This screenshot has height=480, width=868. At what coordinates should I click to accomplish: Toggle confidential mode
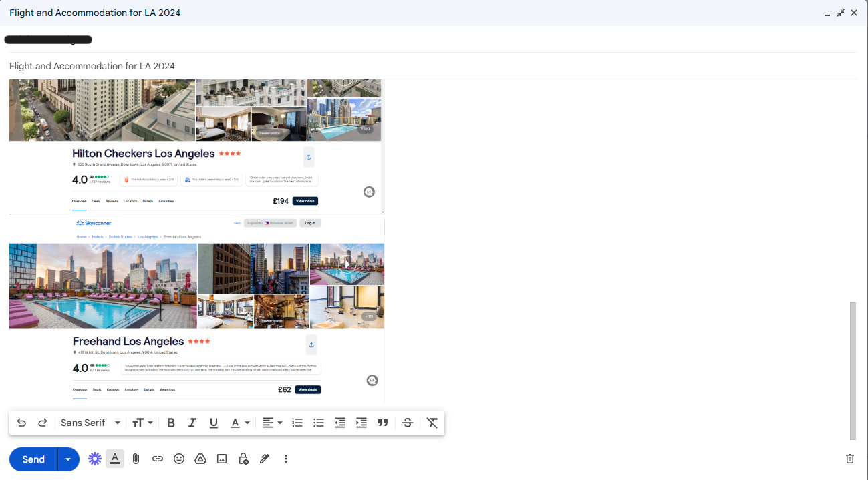(243, 459)
